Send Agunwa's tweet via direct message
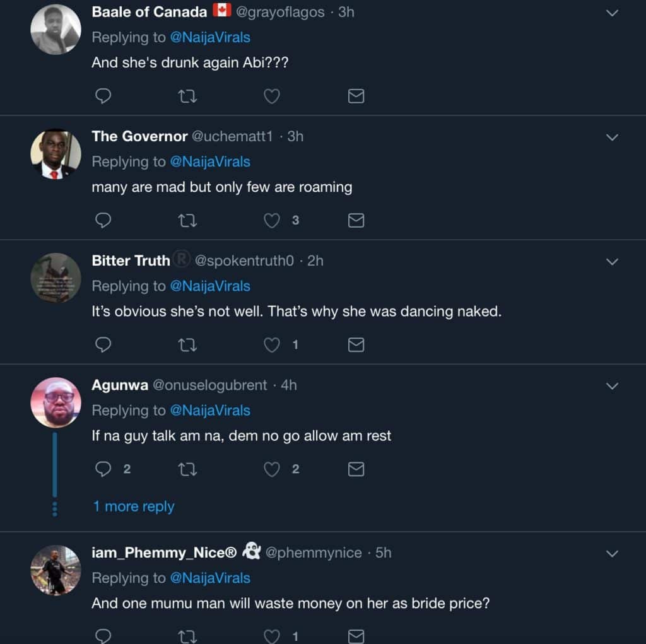 coord(356,469)
